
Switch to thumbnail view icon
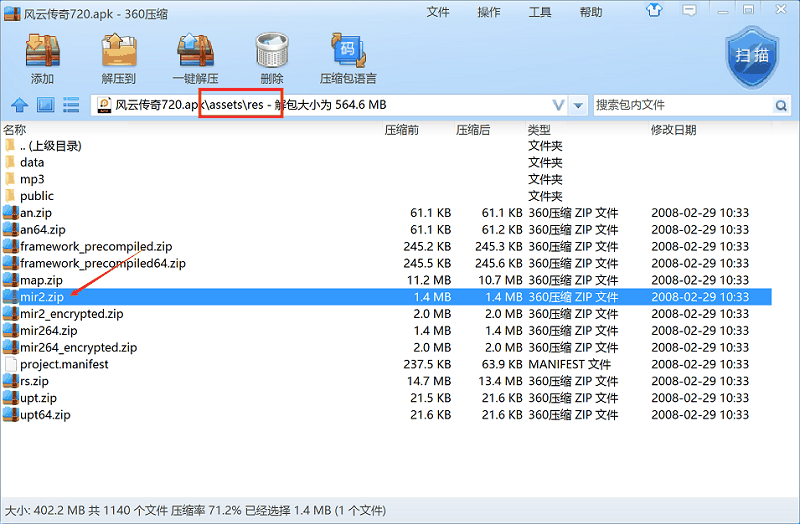coord(45,105)
